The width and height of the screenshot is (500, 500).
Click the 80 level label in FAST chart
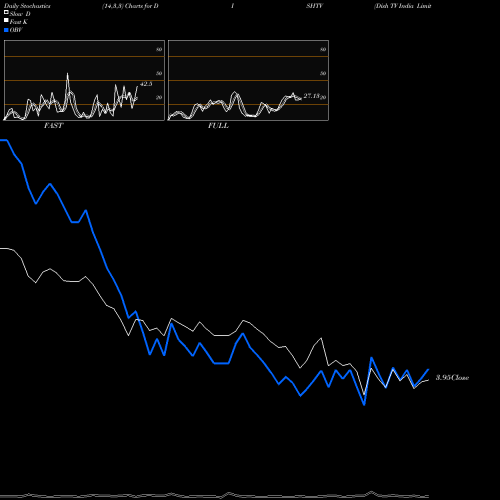click(159, 49)
